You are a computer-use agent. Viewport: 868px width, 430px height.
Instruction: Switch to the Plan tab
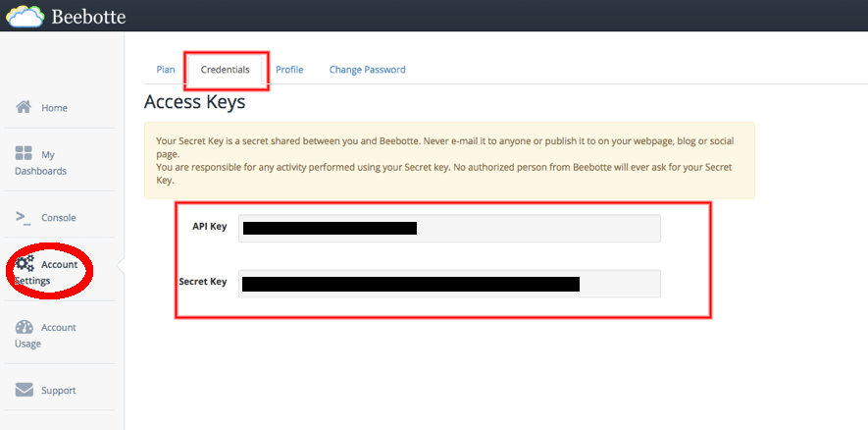point(166,70)
